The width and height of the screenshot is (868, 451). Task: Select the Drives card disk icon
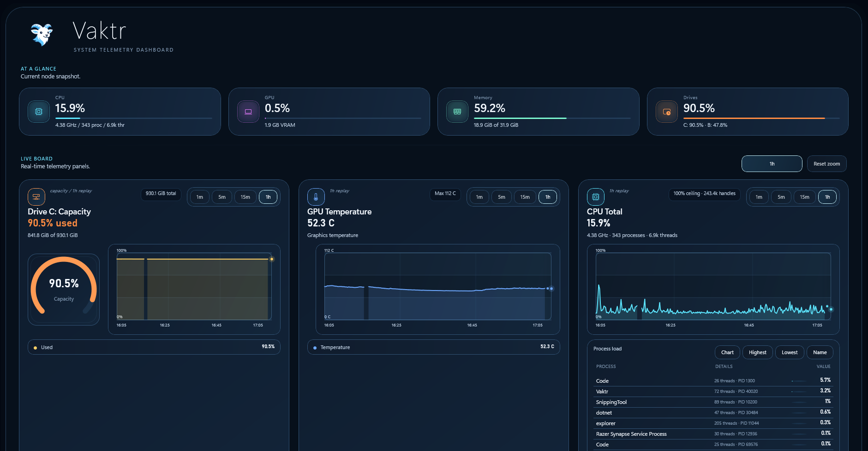[x=666, y=112]
